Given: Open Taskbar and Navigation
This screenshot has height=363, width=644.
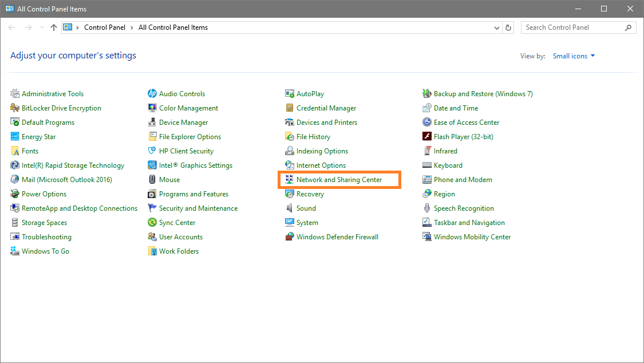Looking at the screenshot, I should click(469, 223).
